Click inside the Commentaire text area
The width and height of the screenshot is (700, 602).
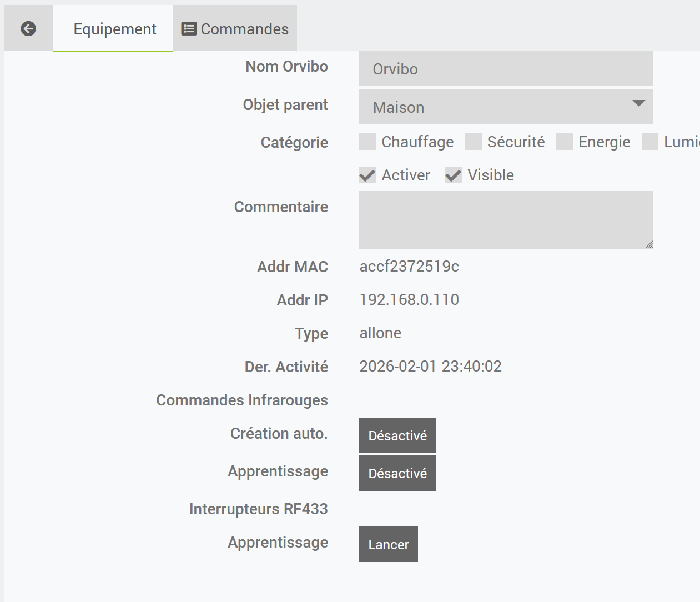[x=506, y=219]
